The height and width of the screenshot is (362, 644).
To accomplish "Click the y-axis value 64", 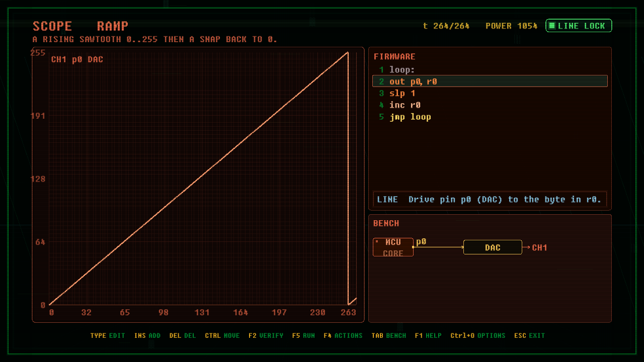I will tap(40, 242).
